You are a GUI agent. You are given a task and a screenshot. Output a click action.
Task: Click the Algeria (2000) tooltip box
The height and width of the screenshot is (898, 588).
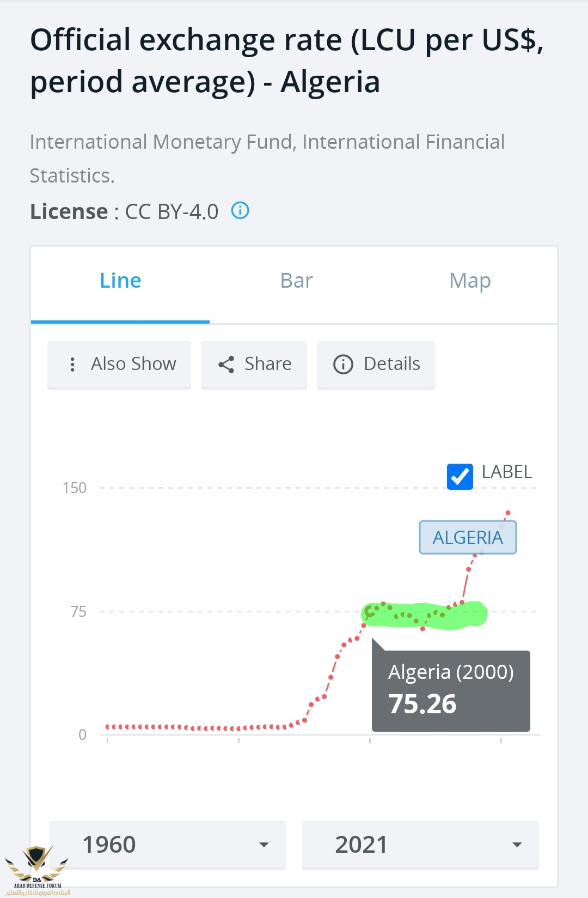tap(451, 690)
